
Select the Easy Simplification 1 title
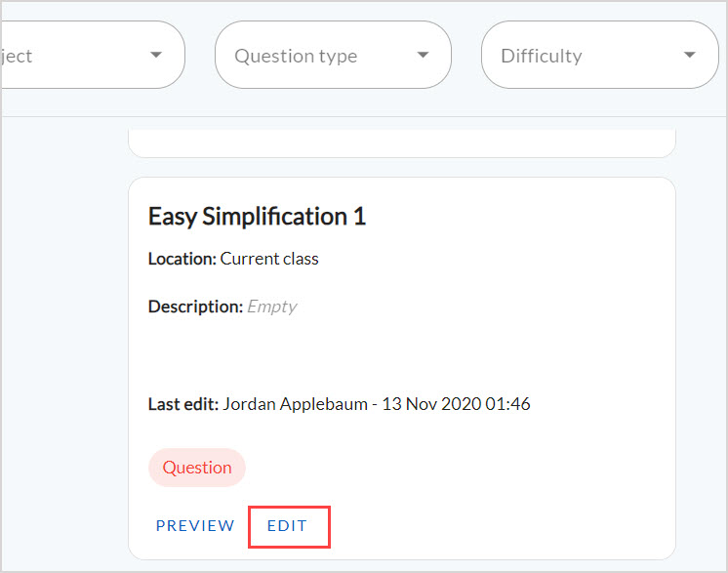click(x=257, y=217)
